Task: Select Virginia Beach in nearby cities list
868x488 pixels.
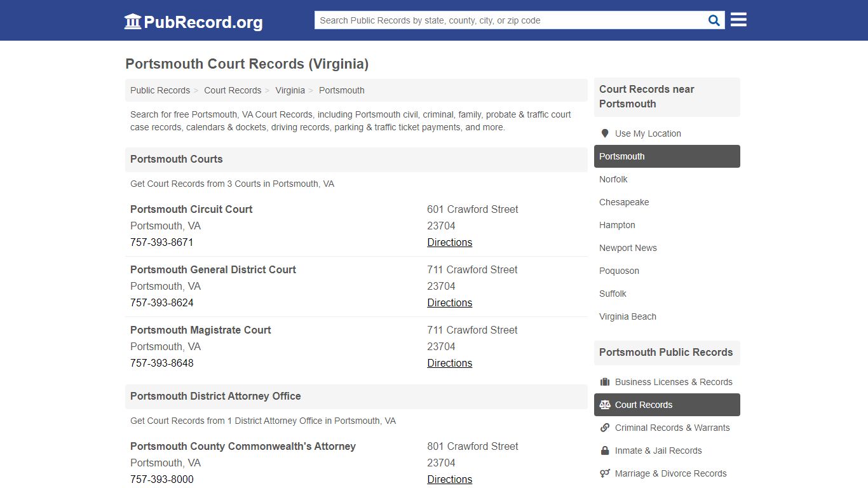Action: [x=667, y=316]
